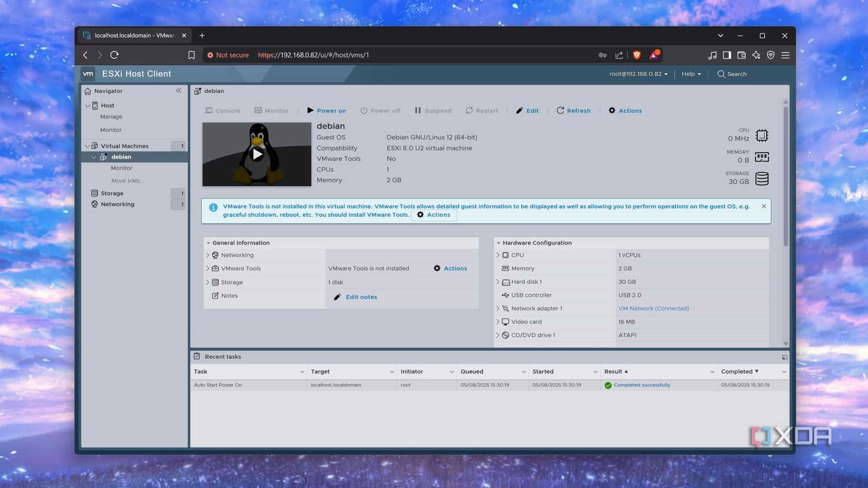Click More VMs... in navigator
This screenshot has height=488, width=868.
[127, 181]
